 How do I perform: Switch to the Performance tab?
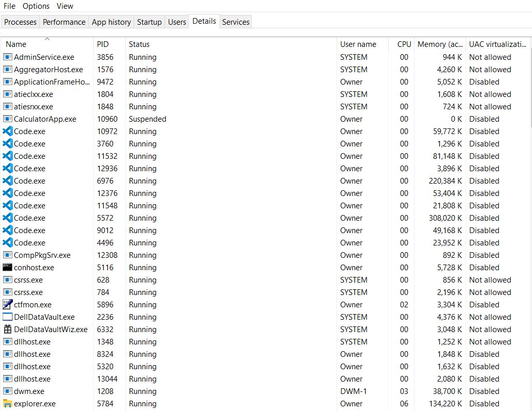tap(64, 22)
